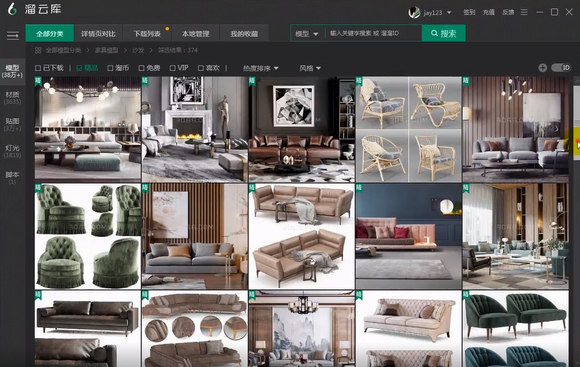The height and width of the screenshot is (367, 580).
Task: Open the Chinese-style chandelier living room thumbnail
Action: click(x=301, y=329)
